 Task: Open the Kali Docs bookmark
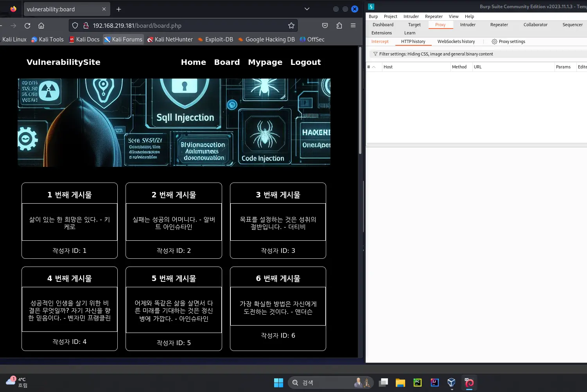pos(84,39)
